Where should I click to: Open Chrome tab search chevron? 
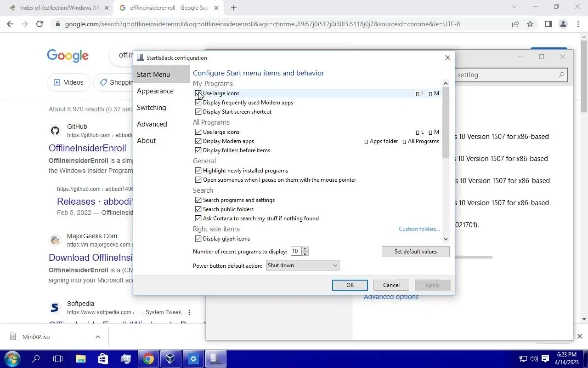(x=514, y=7)
